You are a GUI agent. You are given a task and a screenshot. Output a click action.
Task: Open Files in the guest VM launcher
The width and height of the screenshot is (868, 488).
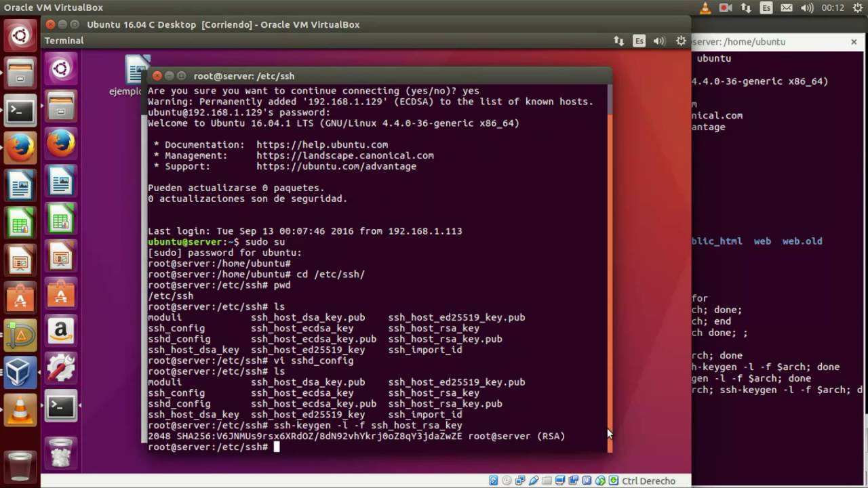(x=61, y=106)
